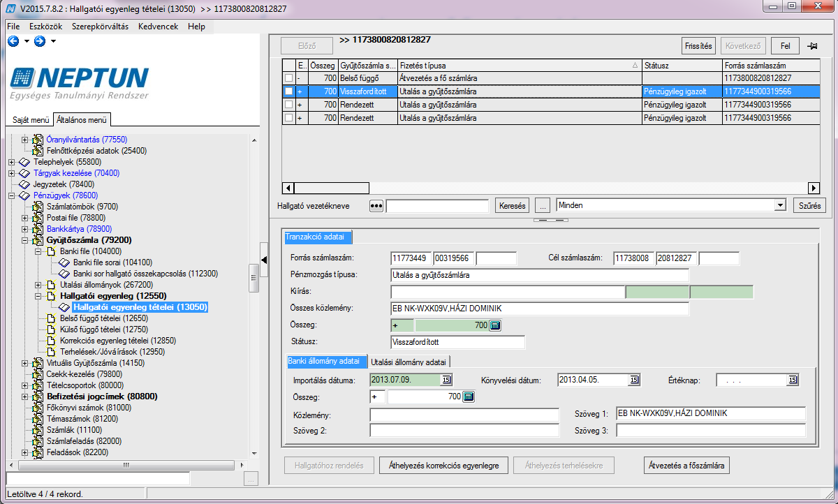This screenshot has width=838, height=504.
Task: Collapse the Hallgatói egyenleg (12550) node
Action: (38, 296)
